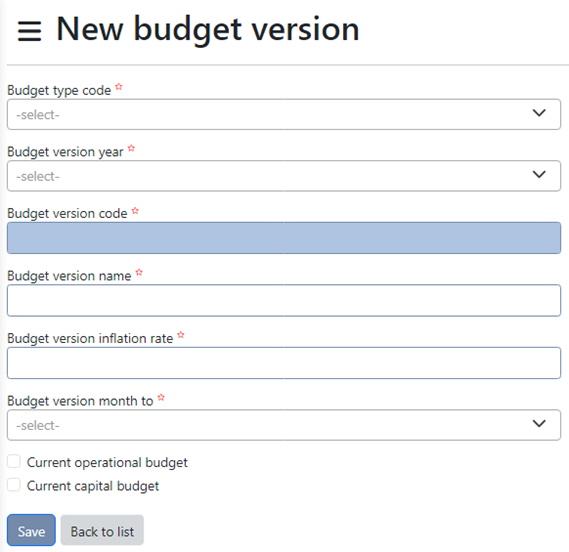Click the Current capital budget label text

[x=93, y=486]
